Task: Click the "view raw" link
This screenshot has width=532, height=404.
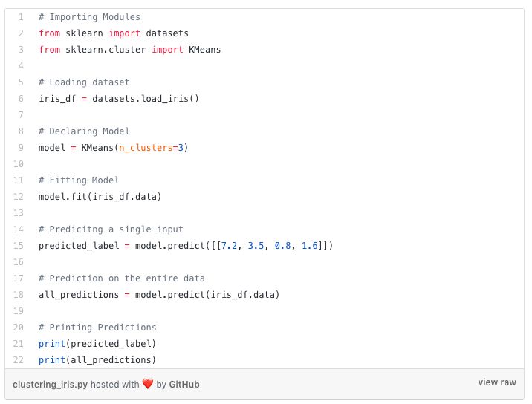Action: pos(496,382)
